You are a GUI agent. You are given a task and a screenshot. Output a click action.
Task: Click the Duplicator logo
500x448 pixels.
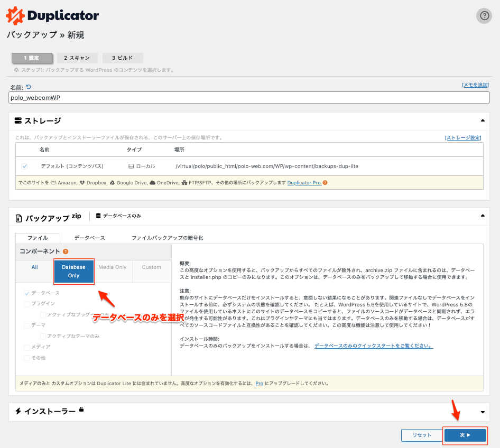[52, 16]
